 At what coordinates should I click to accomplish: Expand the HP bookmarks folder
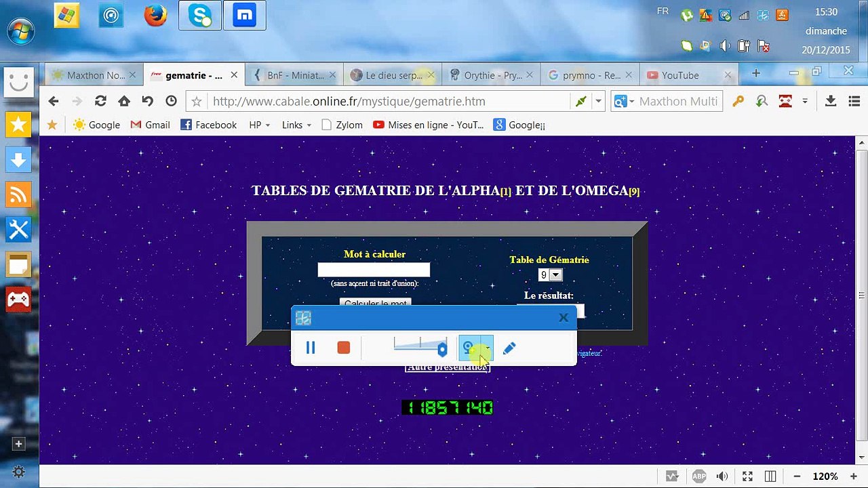[x=260, y=125]
